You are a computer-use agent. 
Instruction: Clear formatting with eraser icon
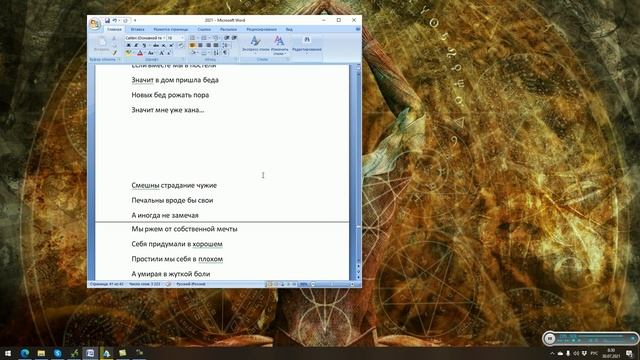(181, 45)
